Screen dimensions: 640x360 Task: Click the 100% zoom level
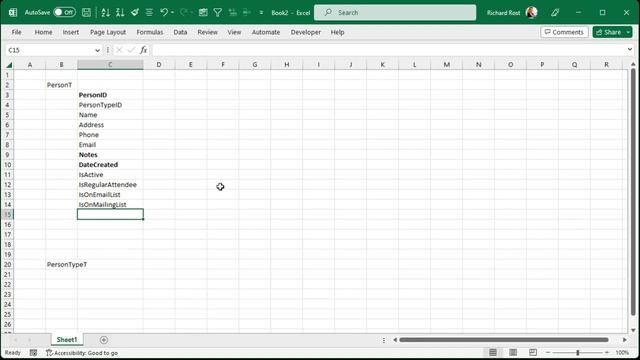point(622,352)
